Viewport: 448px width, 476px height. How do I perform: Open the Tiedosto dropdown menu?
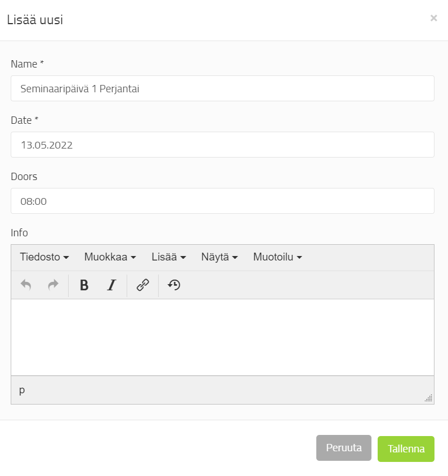tap(44, 257)
